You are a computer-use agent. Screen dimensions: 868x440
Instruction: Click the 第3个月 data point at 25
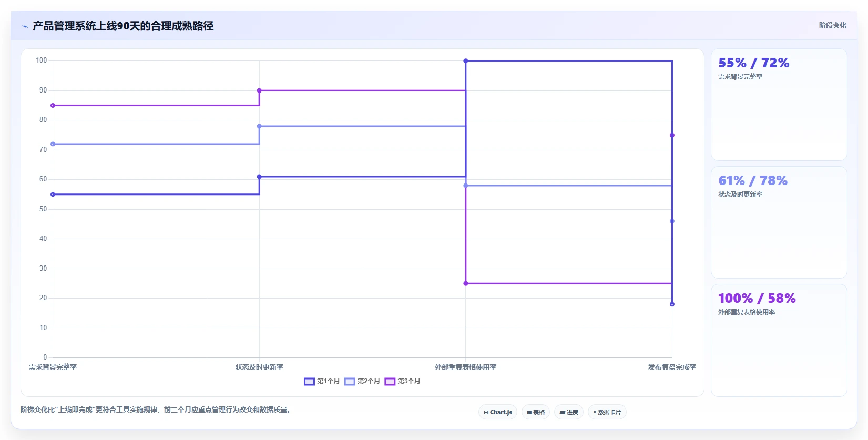466,283
